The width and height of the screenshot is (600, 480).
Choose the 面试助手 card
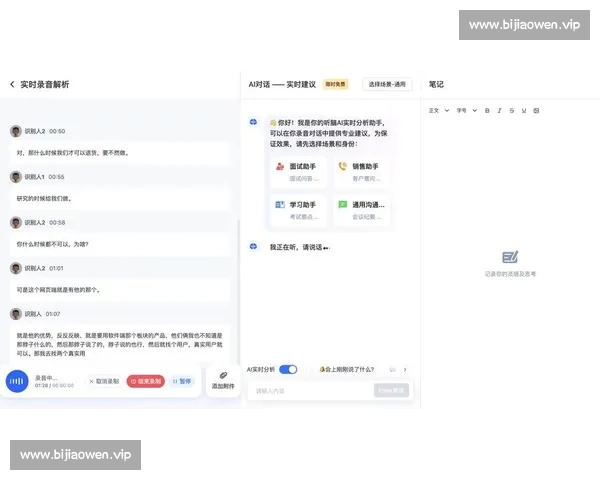point(298,172)
